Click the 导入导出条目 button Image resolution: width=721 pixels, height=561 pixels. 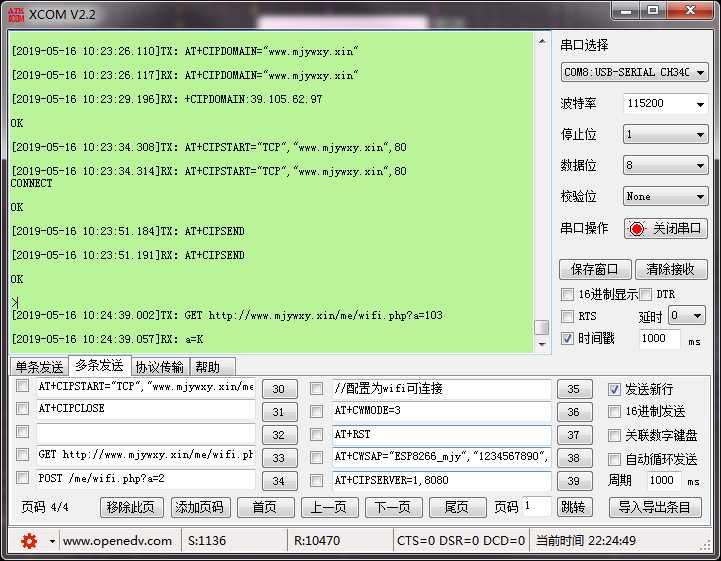coord(655,508)
